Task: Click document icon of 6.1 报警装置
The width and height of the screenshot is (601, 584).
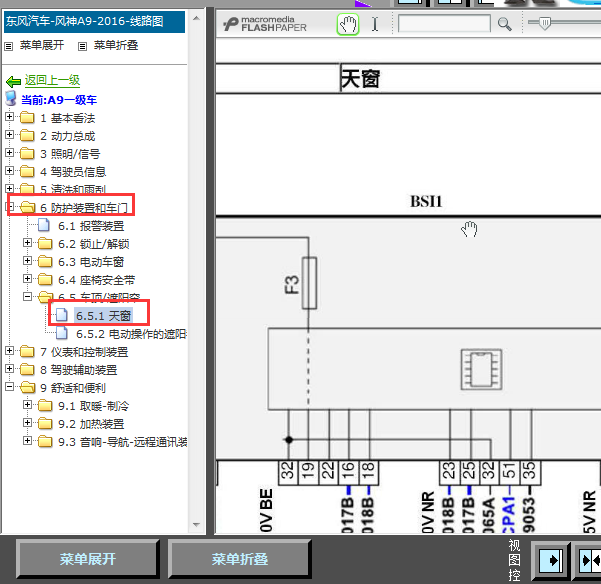Action: pyautogui.click(x=44, y=225)
